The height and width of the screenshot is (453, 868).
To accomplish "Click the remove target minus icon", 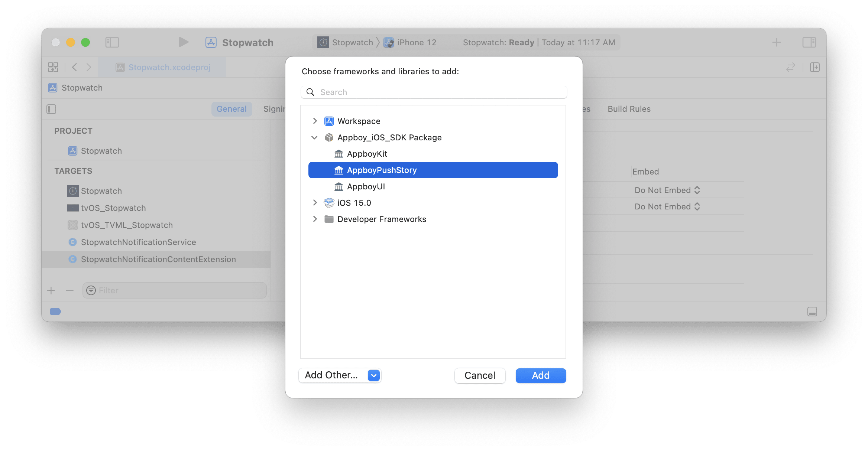I will (x=69, y=290).
